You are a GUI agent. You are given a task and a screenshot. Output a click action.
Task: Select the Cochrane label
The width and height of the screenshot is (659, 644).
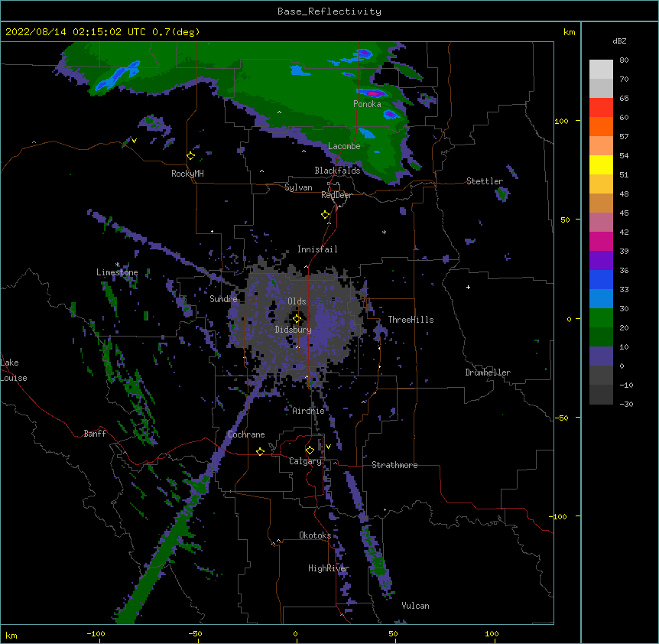[x=246, y=434]
